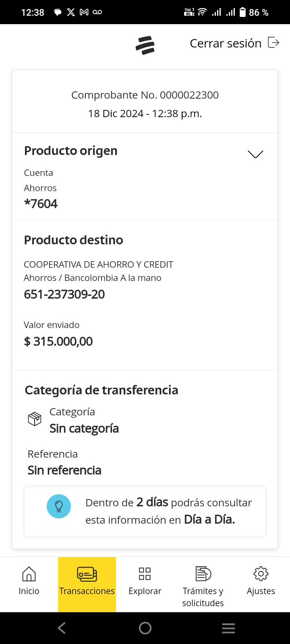Screen dimensions: 290x644
Task: Tap the category box icon
Action: 35,419
